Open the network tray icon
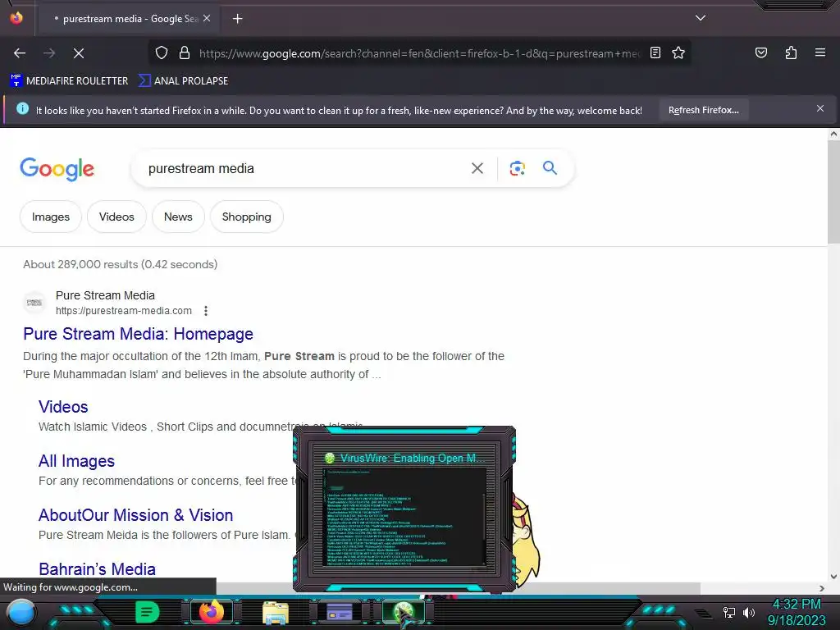 (729, 612)
